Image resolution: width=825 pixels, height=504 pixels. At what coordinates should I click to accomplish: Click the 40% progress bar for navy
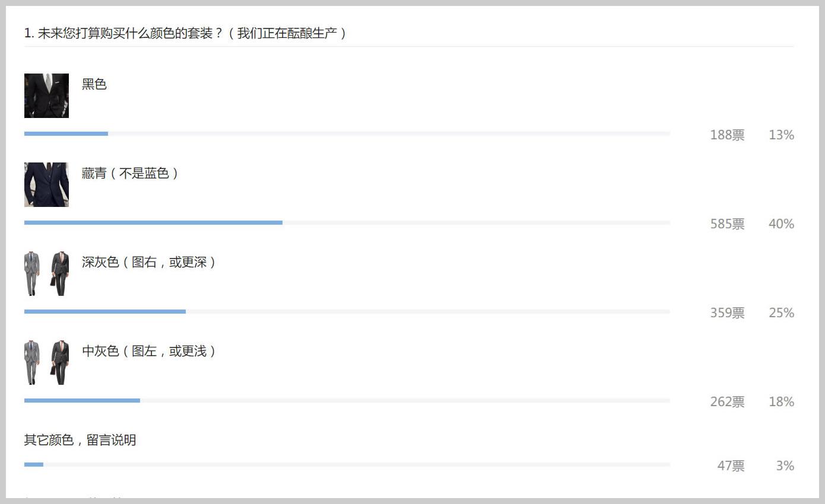click(x=347, y=223)
